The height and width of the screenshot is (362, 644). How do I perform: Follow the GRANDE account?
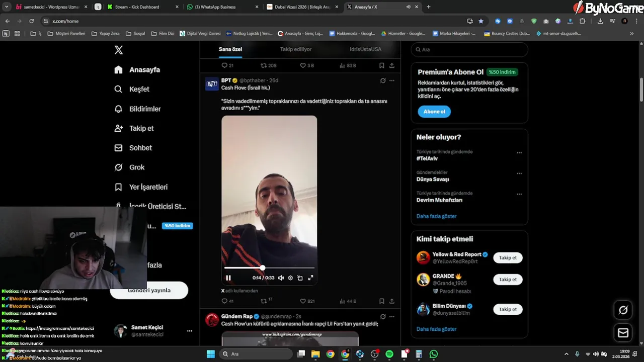tap(508, 280)
